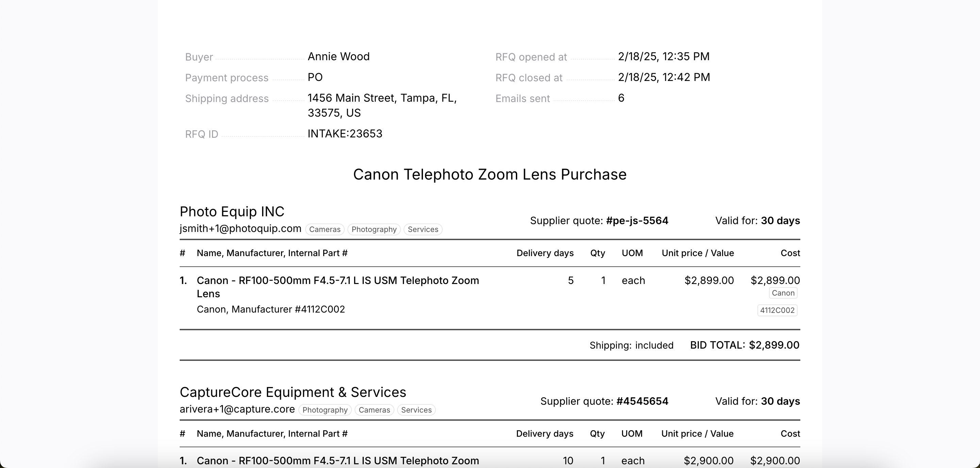Image resolution: width=980 pixels, height=468 pixels.
Task: Click the 4112C002 part number tag
Action: pyautogui.click(x=778, y=311)
